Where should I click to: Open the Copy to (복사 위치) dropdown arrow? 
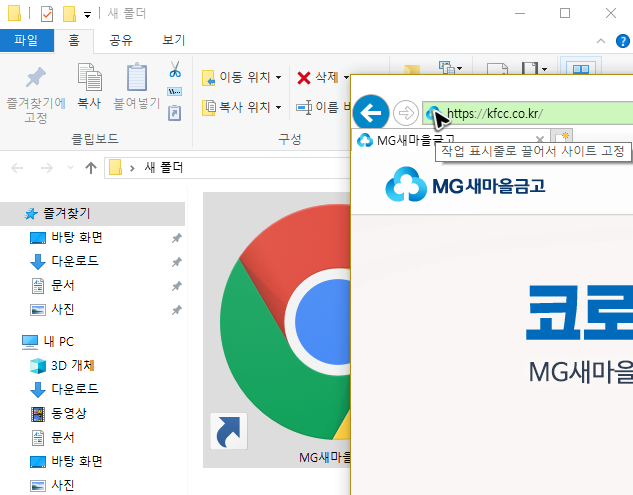[x=279, y=107]
